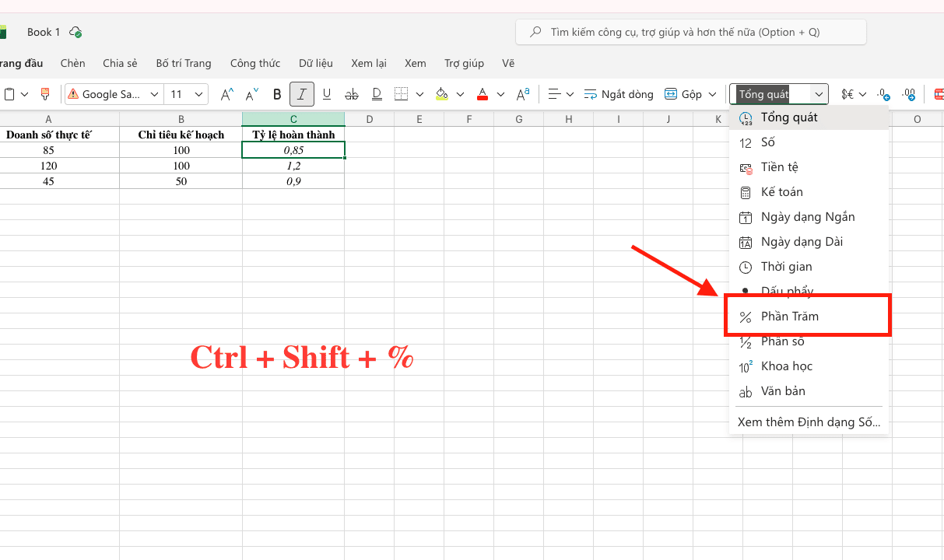Image resolution: width=944 pixels, height=560 pixels.
Task: Open the Xem lại tab
Action: pos(369,63)
